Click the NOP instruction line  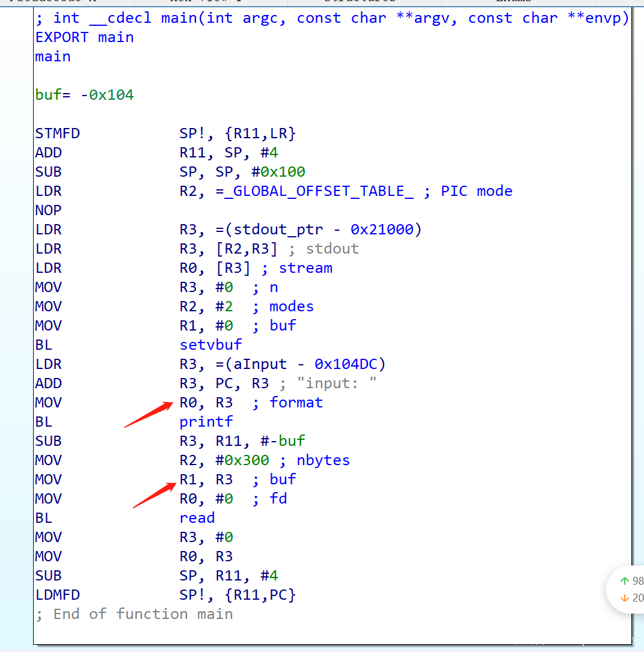(48, 210)
